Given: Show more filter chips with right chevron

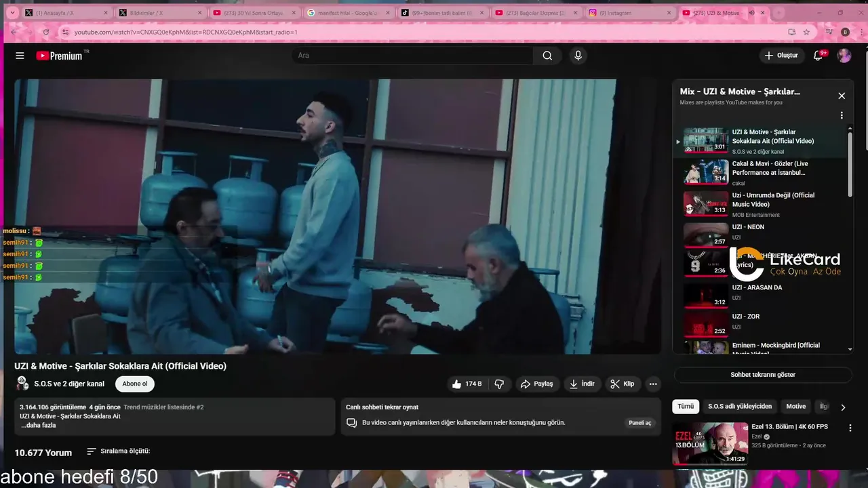Looking at the screenshot, I should (843, 407).
